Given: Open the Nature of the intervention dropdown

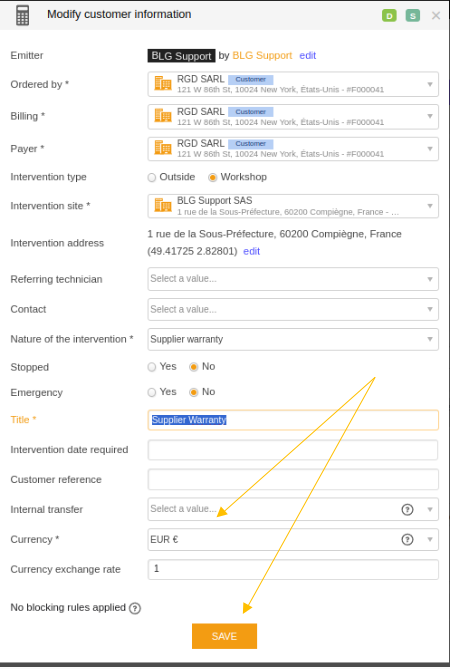Looking at the screenshot, I should coord(293,339).
